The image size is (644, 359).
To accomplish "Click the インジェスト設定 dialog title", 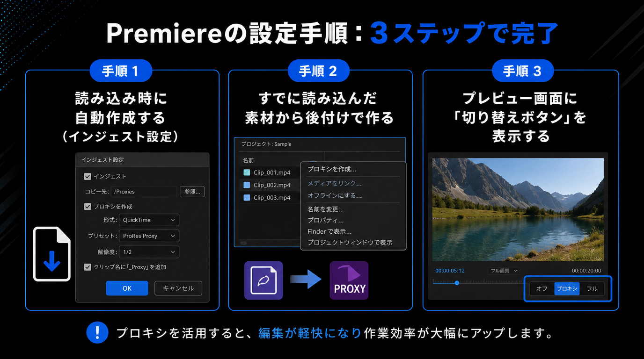I will tap(102, 160).
